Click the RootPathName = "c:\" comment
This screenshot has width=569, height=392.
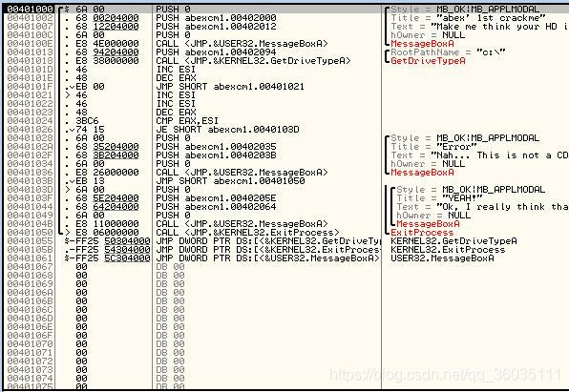(448, 52)
